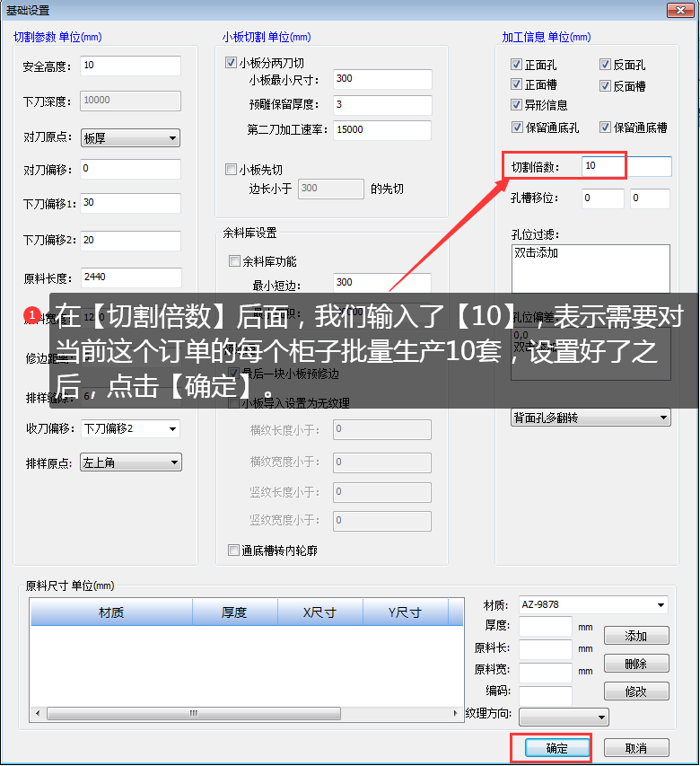The height and width of the screenshot is (766, 700).
Task: Click 原料长 input field
Action: click(x=546, y=649)
